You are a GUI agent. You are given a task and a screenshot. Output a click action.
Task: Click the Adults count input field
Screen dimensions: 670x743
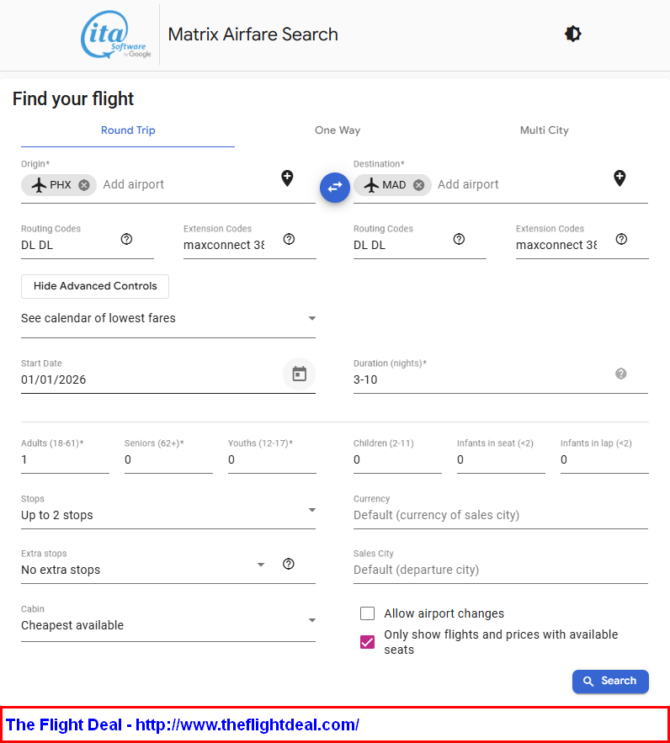64,460
